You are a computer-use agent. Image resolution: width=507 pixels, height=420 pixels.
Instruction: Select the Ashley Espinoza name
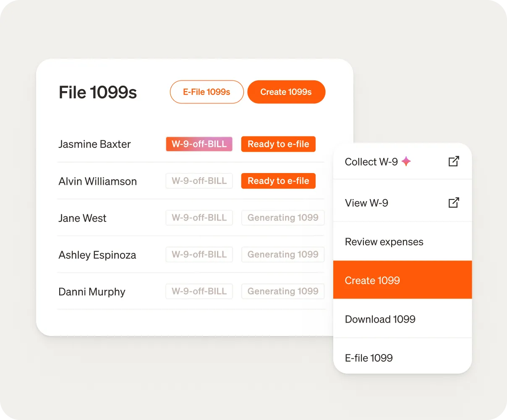pos(97,255)
